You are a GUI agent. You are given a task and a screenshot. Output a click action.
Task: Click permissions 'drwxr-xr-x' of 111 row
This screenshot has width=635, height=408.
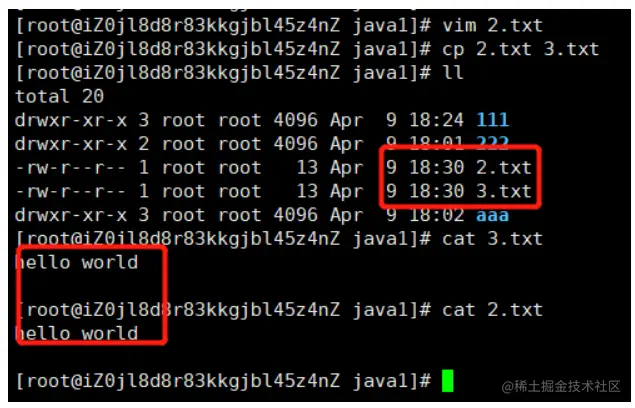(70, 120)
